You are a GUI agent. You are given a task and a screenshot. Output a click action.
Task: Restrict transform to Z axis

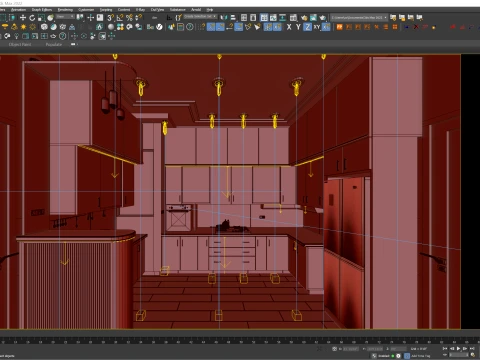(x=307, y=27)
